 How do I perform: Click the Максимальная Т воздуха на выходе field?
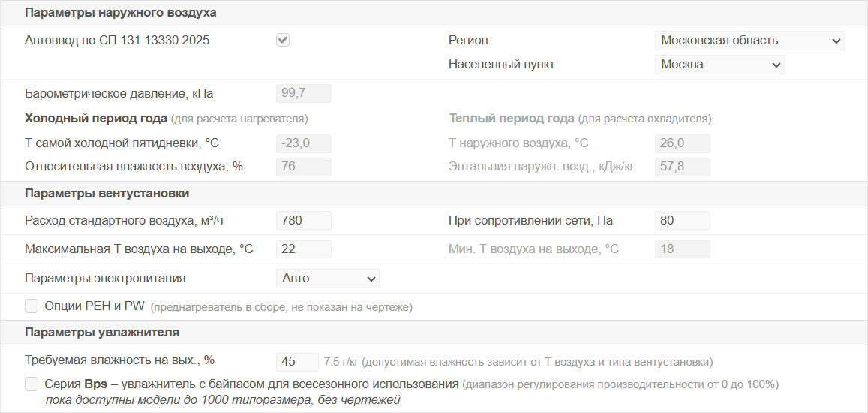click(304, 249)
